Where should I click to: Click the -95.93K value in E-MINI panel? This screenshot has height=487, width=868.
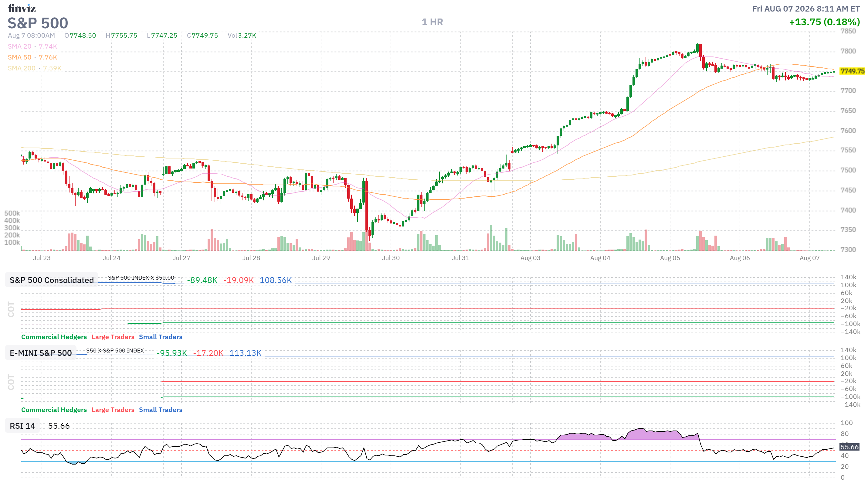pyautogui.click(x=172, y=353)
